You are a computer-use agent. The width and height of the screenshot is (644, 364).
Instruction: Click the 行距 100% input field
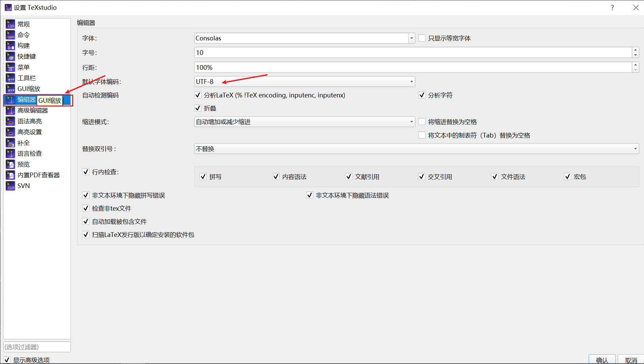[x=413, y=67]
